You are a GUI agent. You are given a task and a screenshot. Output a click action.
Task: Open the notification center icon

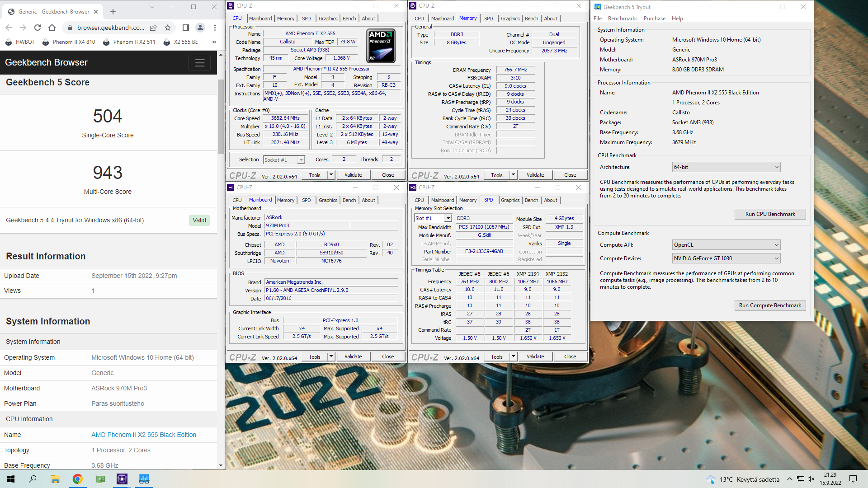click(x=853, y=479)
